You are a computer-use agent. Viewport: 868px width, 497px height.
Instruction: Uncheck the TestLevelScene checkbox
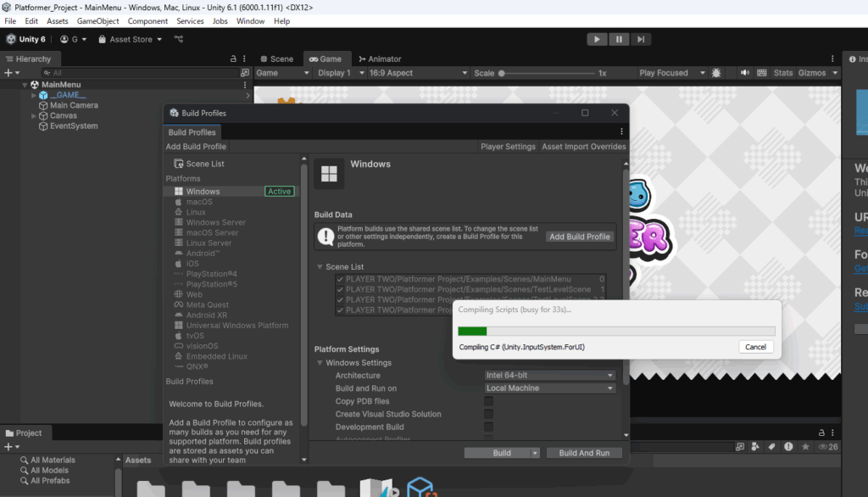click(x=340, y=290)
